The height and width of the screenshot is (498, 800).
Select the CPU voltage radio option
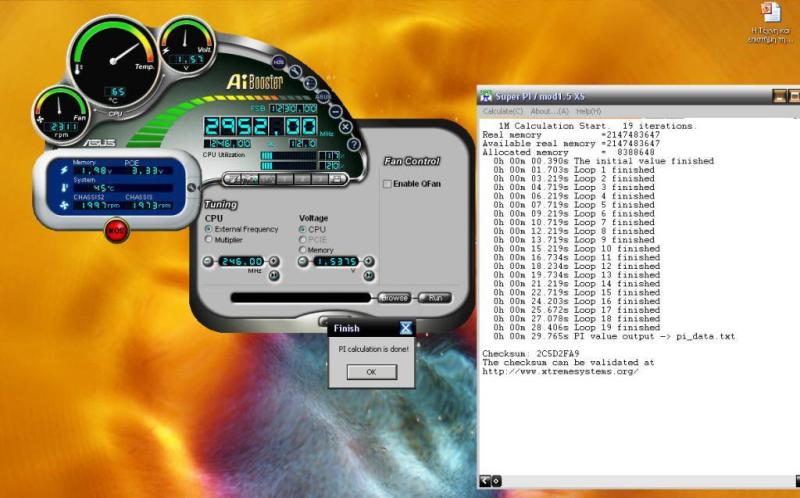click(x=303, y=230)
